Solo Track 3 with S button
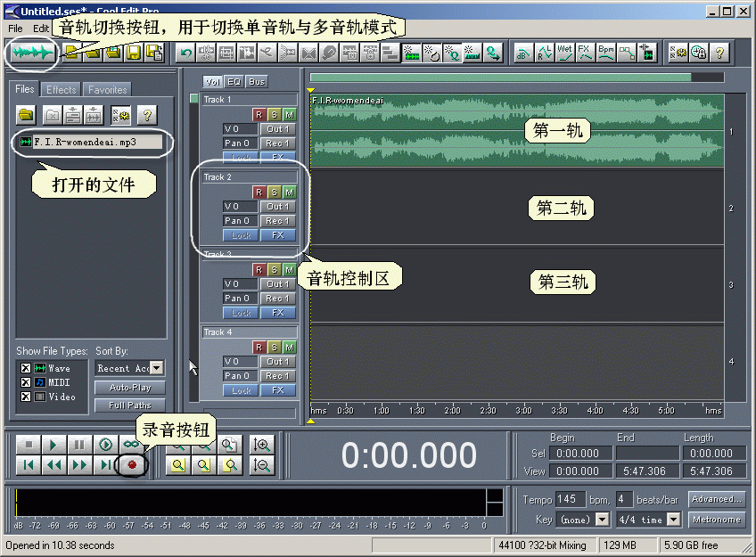756x557 pixels. [275, 270]
